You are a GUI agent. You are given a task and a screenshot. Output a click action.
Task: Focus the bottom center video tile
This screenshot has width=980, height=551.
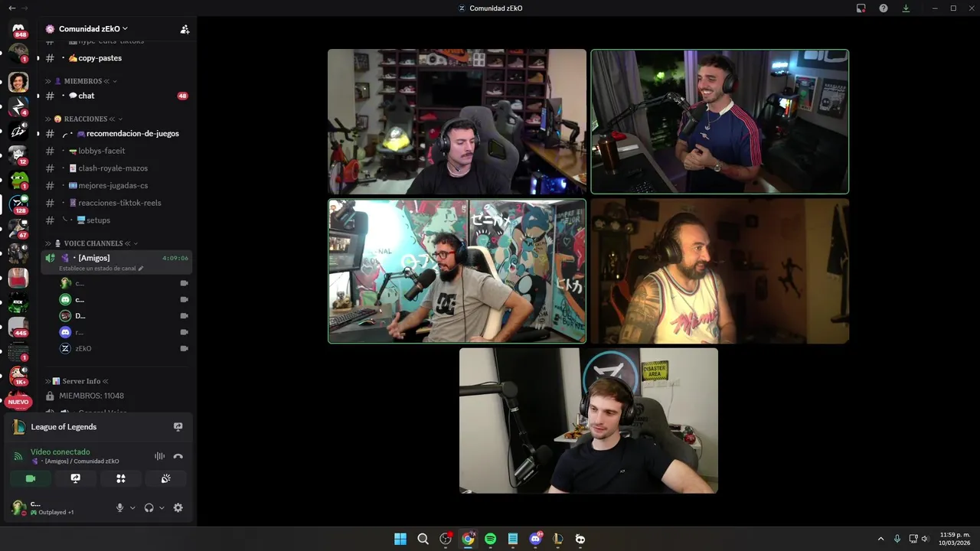pyautogui.click(x=589, y=421)
